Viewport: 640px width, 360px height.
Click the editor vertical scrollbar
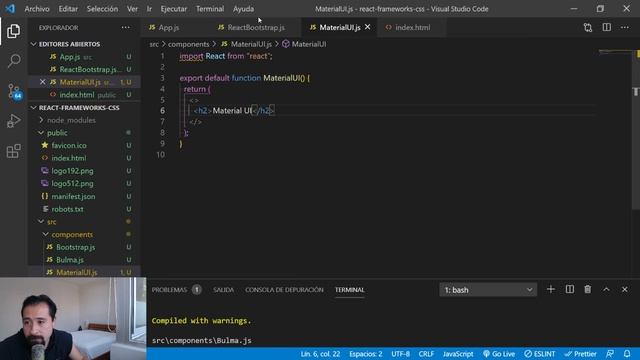point(635,129)
